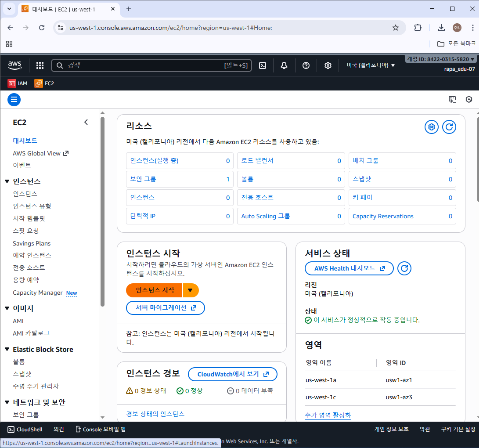483x448 pixels.
Task: Open the 모든 북마크 folder
Action: click(x=457, y=44)
